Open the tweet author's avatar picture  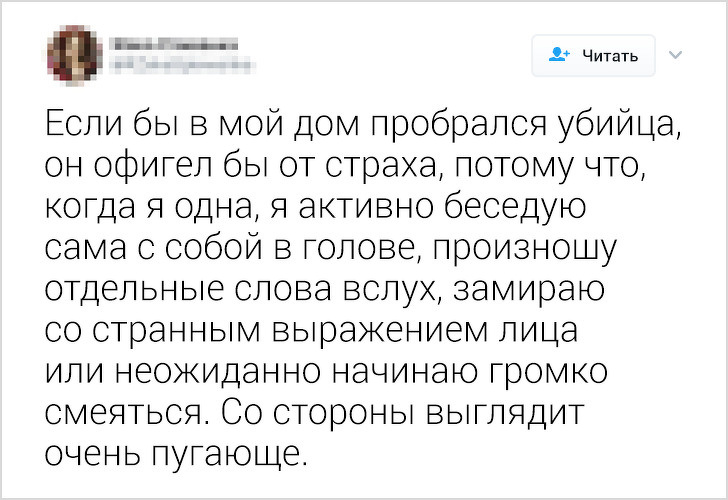(74, 54)
